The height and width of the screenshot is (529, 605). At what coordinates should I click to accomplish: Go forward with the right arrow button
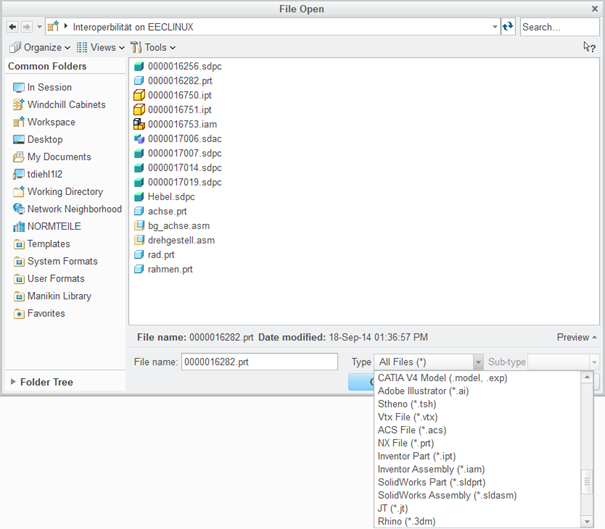click(x=26, y=27)
